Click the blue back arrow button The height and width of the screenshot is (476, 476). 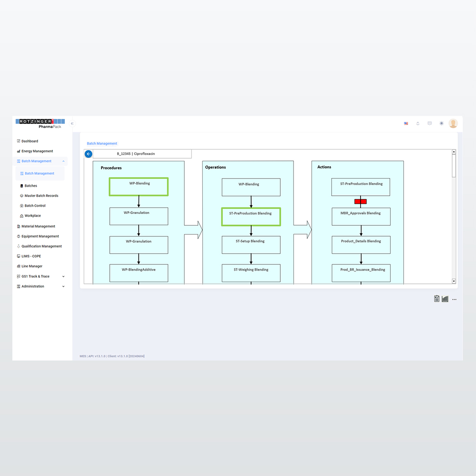[x=88, y=154]
